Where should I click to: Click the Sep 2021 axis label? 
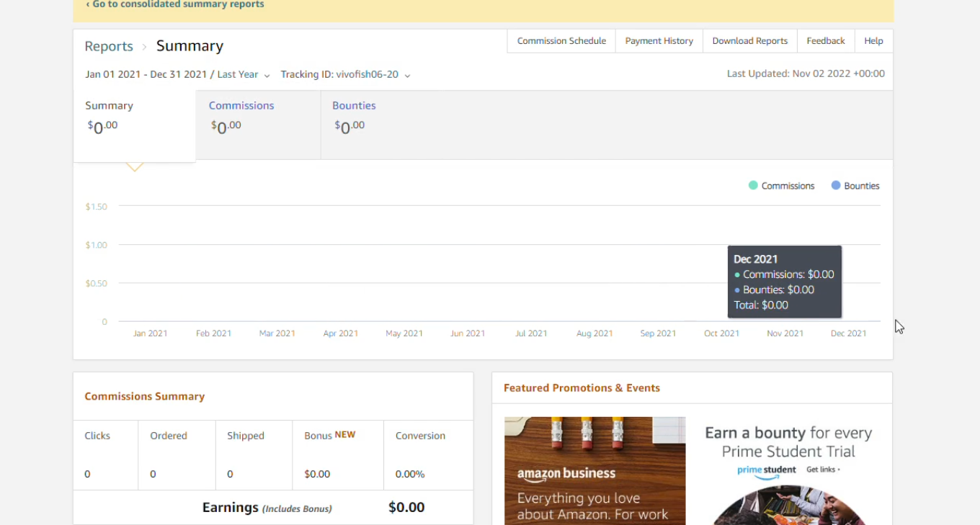click(658, 333)
